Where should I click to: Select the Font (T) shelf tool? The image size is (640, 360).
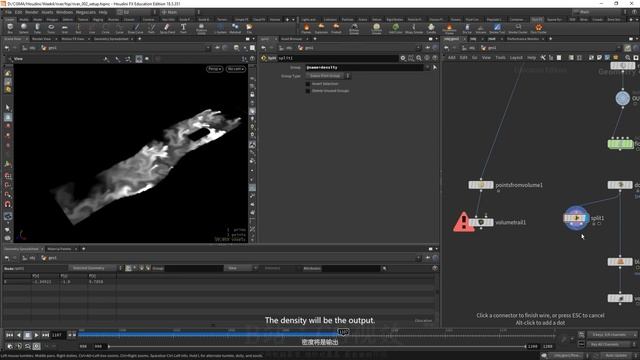click(183, 28)
